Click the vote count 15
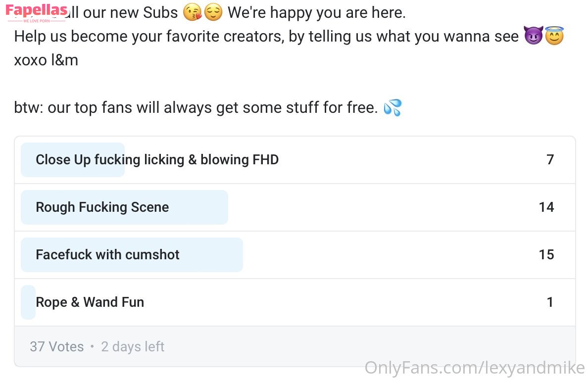The width and height of the screenshot is (588, 381). click(546, 255)
